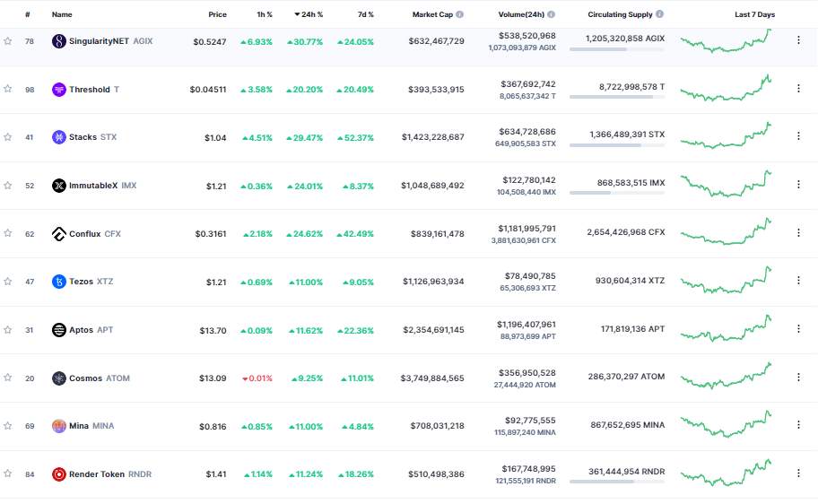Viewport: 818px width, 504px height.
Task: Add Tezos to watchlist star
Action: tap(8, 282)
